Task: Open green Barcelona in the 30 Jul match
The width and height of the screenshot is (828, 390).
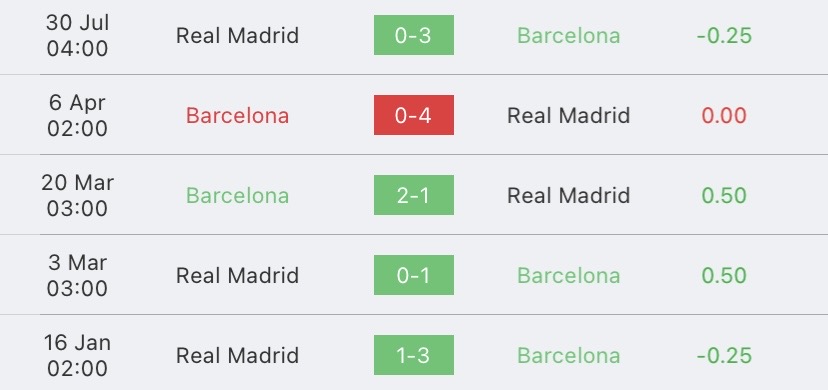Action: 569,35
